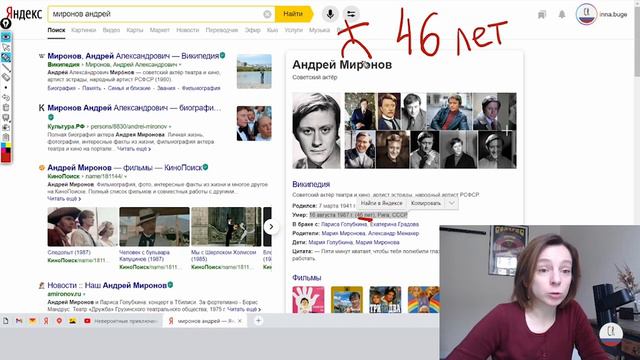The image size is (640, 360).
Task: Expand 'Читать ещё' under the Культура.РФ snippet
Action: click(x=134, y=149)
